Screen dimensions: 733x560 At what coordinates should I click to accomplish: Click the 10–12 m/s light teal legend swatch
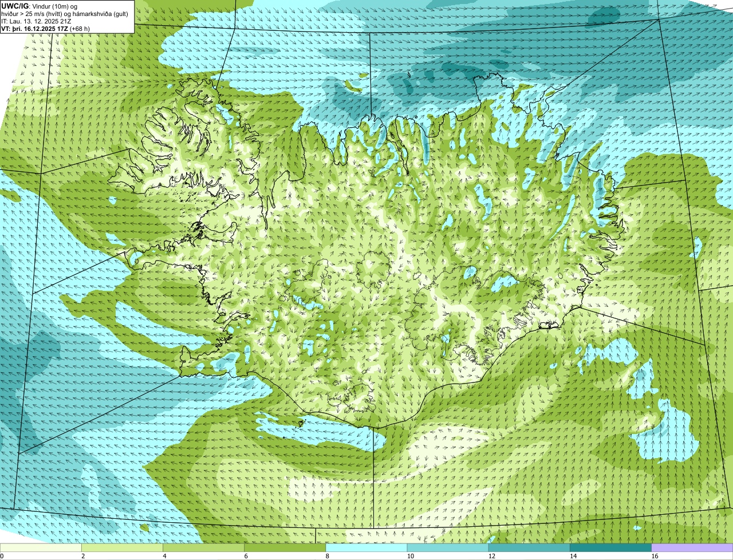click(448, 548)
